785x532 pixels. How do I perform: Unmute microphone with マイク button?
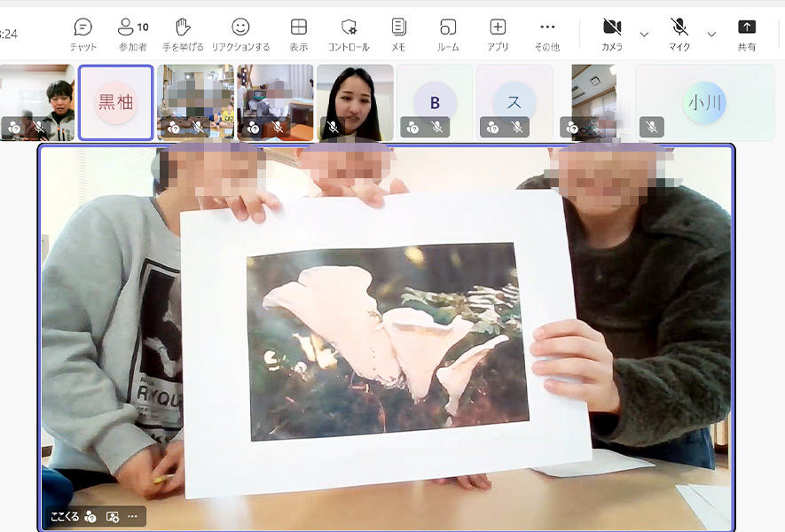[679, 33]
